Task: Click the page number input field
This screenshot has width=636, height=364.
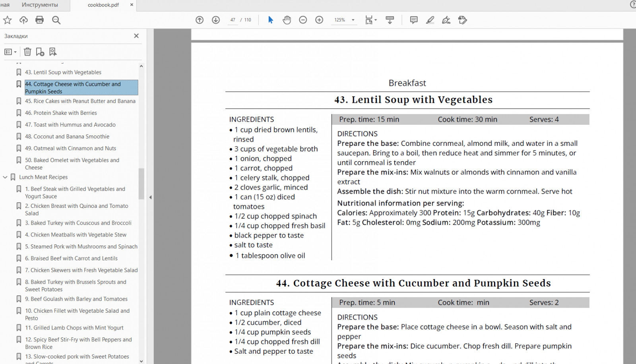Action: point(233,20)
